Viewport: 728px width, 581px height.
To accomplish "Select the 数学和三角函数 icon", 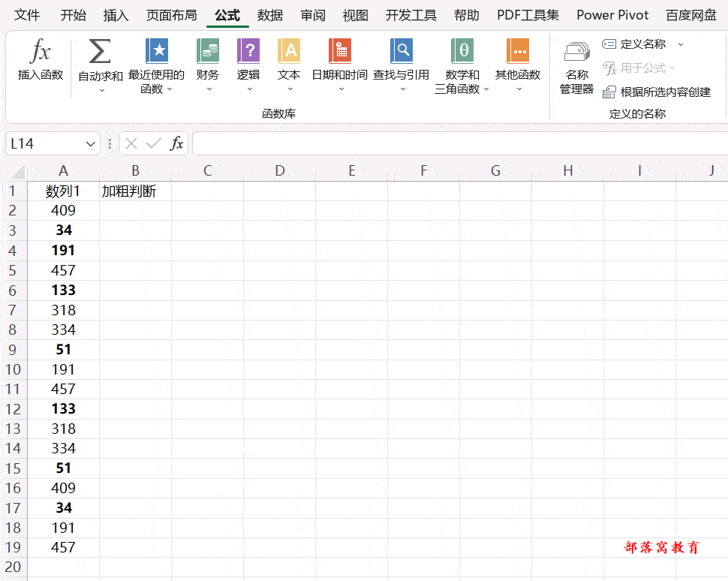I will click(x=462, y=60).
